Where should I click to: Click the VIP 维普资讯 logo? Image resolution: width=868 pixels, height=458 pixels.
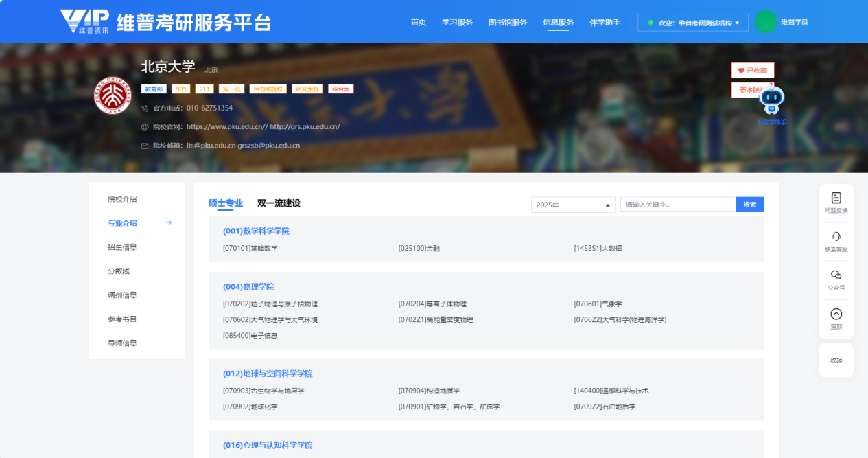pyautogui.click(x=84, y=22)
